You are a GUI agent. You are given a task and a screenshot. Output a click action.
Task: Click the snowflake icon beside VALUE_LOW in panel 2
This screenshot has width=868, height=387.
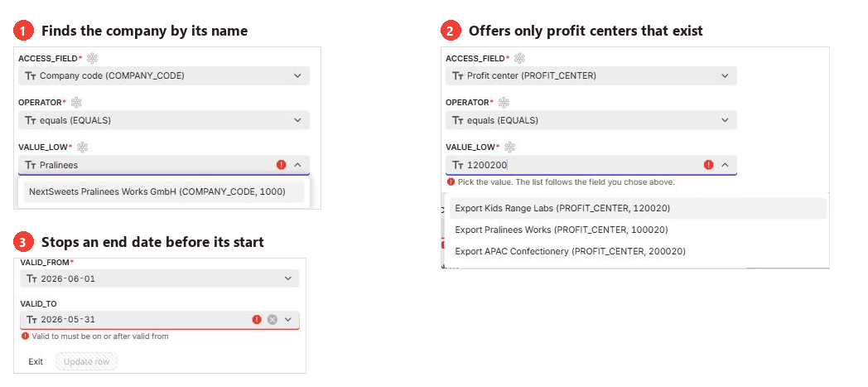click(x=510, y=147)
